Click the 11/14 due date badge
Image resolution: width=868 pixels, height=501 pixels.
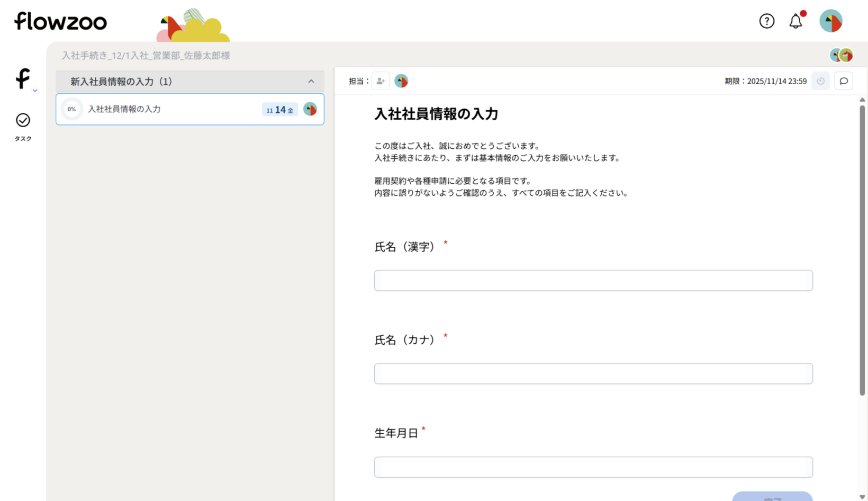pyautogui.click(x=280, y=110)
